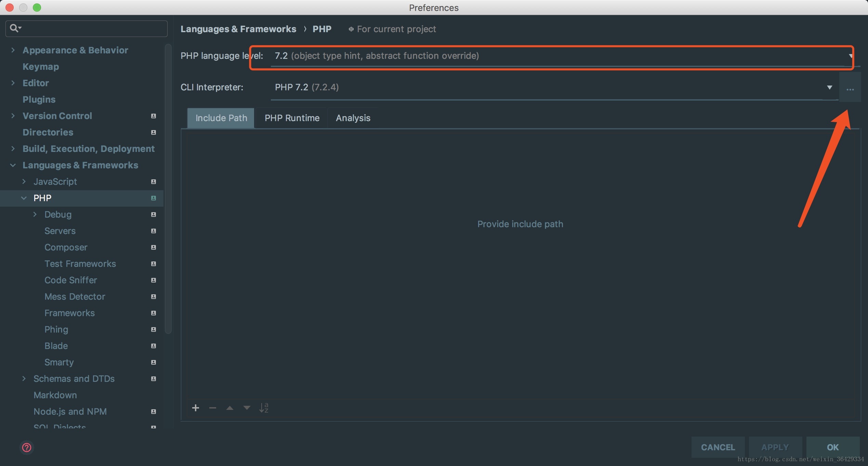The height and width of the screenshot is (466, 868).
Task: Click the project-level icon beside Composer
Action: pyautogui.click(x=154, y=247)
